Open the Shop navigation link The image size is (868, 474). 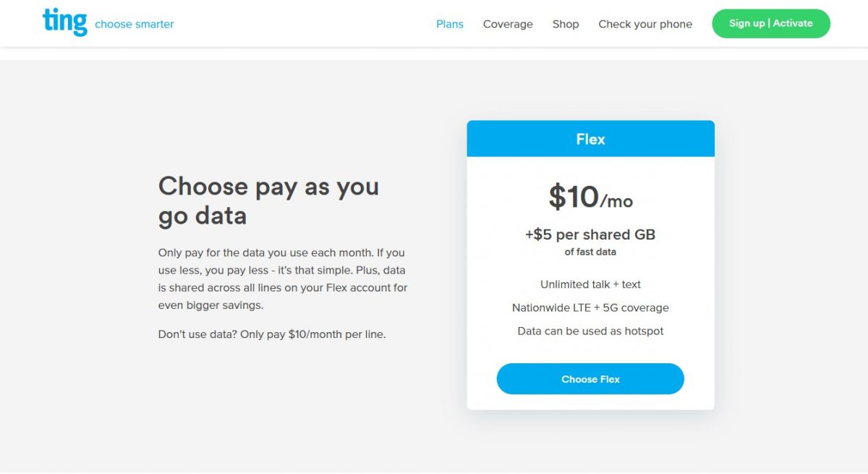[566, 24]
